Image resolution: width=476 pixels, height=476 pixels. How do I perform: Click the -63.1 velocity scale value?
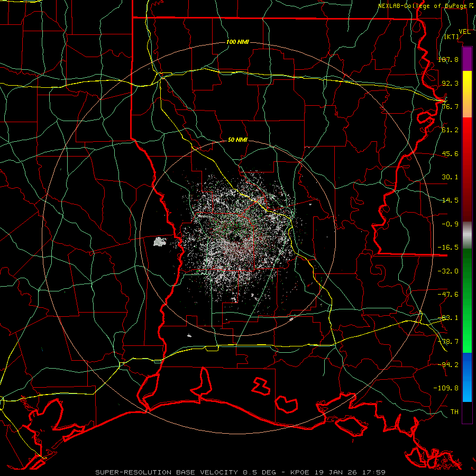pyautogui.click(x=448, y=318)
